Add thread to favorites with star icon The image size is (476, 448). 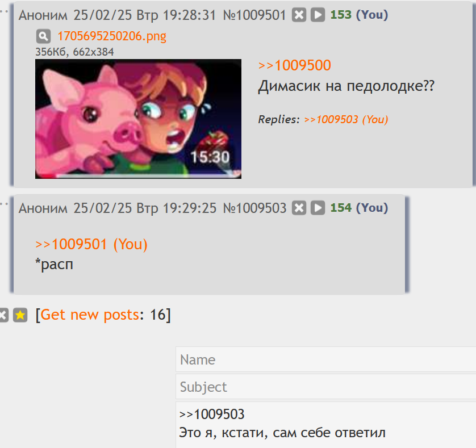(20, 315)
